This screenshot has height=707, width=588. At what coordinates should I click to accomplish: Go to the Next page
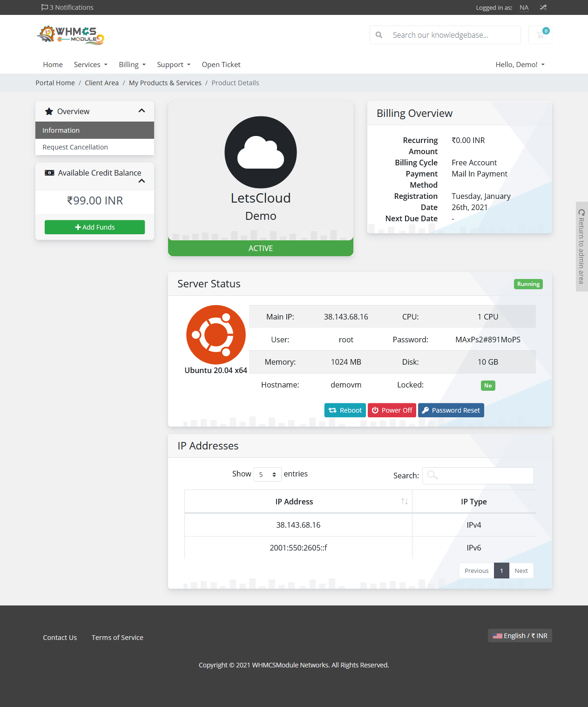[521, 571]
